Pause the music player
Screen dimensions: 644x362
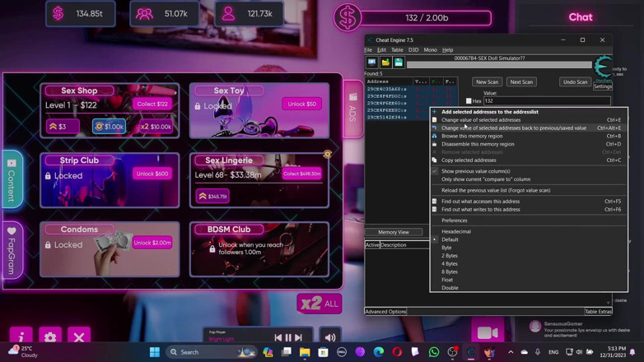[288, 337]
